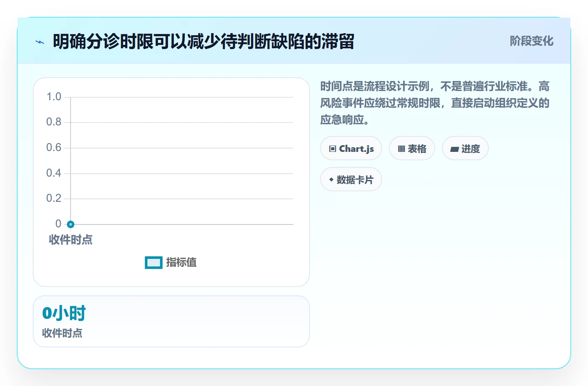Image resolution: width=588 pixels, height=386 pixels.
Task: Click the card title 明确分诊时限可以减少待判断缺陷的滞留
Action: click(x=204, y=42)
